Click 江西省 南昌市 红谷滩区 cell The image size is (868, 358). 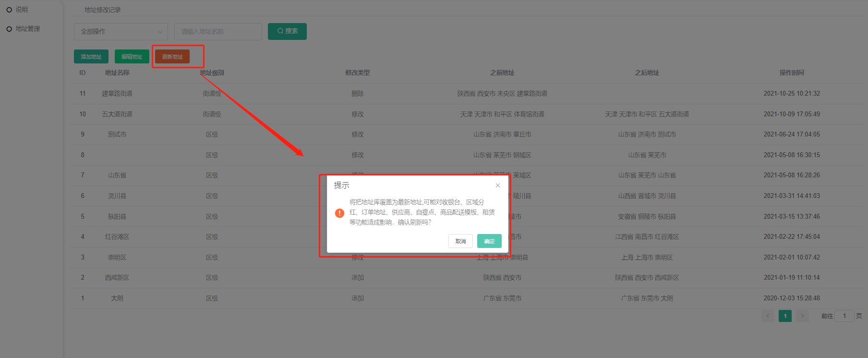click(647, 237)
